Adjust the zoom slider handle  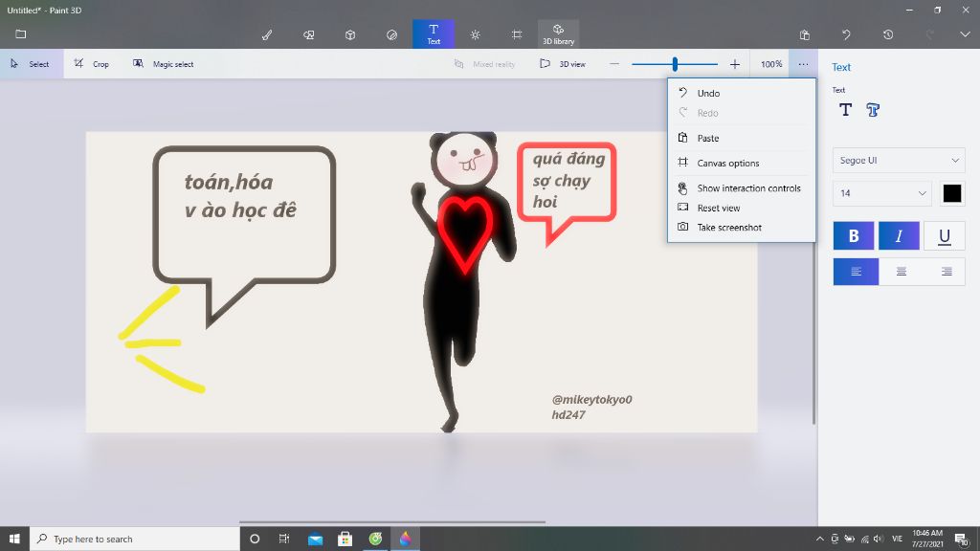tap(675, 64)
